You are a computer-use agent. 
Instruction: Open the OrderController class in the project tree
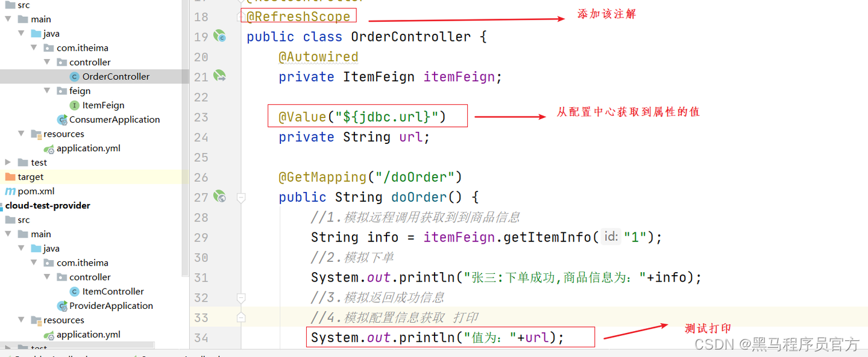tap(116, 76)
